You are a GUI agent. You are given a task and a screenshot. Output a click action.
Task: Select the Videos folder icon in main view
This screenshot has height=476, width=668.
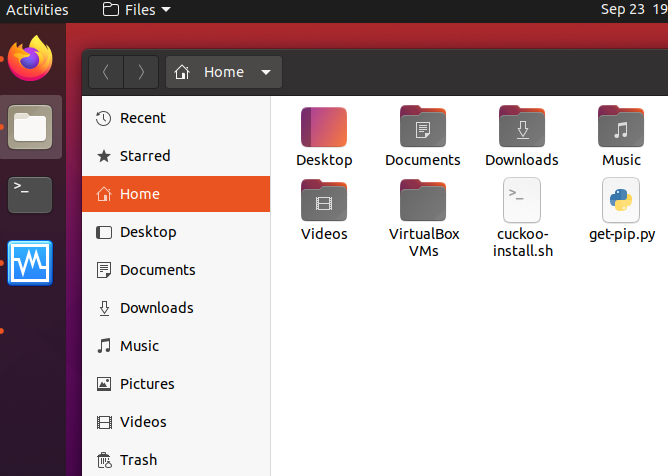pos(324,200)
